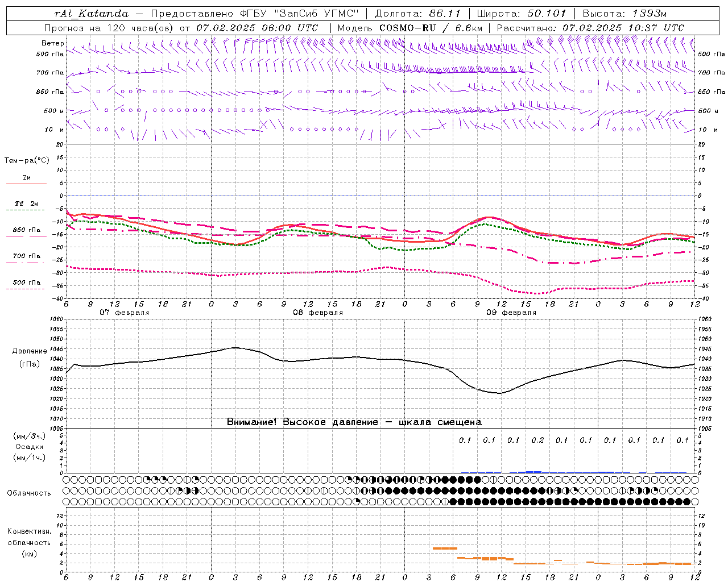Click the Ветер section label
728x582 pixels.
53,43
